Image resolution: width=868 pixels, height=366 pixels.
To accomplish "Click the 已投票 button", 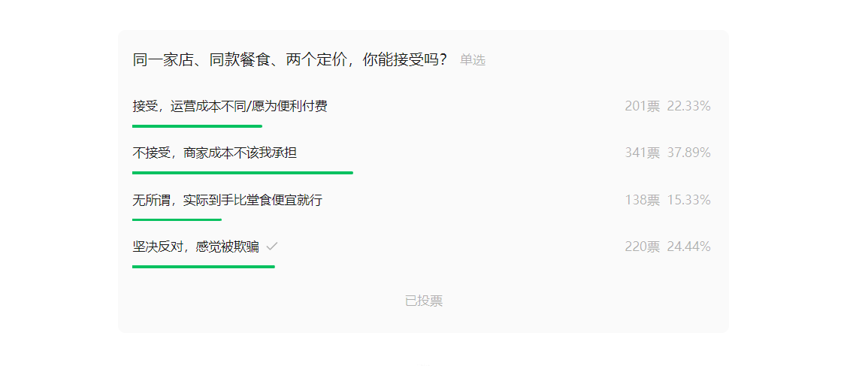I will 424,301.
